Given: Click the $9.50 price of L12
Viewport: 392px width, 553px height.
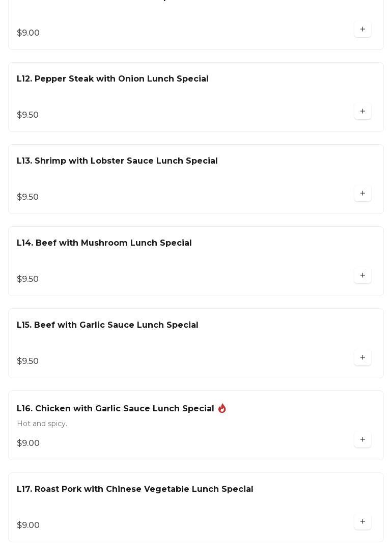Looking at the screenshot, I should click(28, 115).
